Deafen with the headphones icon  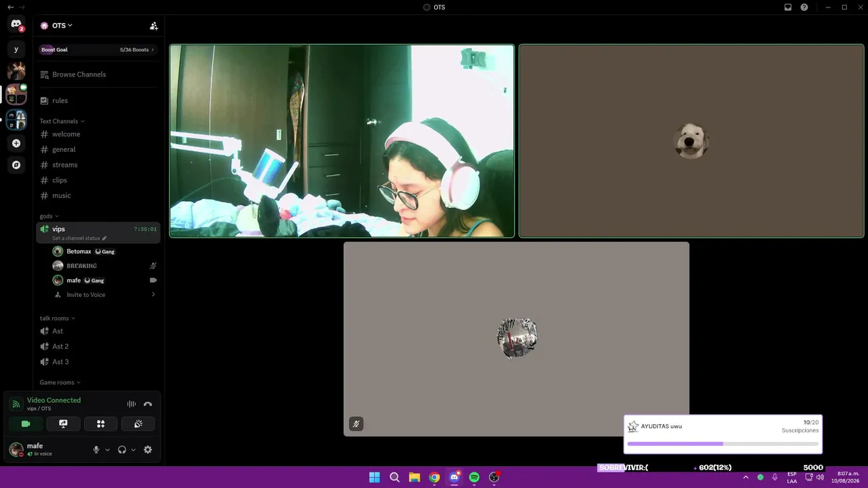(122, 449)
